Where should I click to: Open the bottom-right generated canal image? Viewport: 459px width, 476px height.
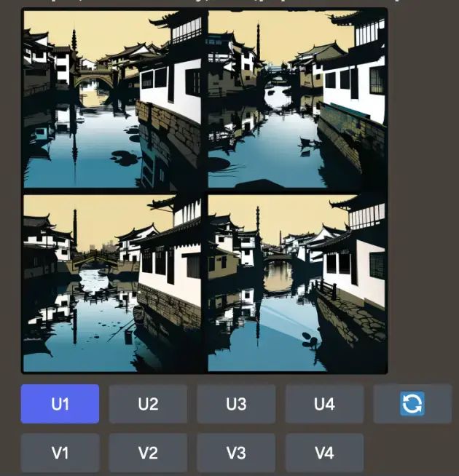(x=297, y=283)
